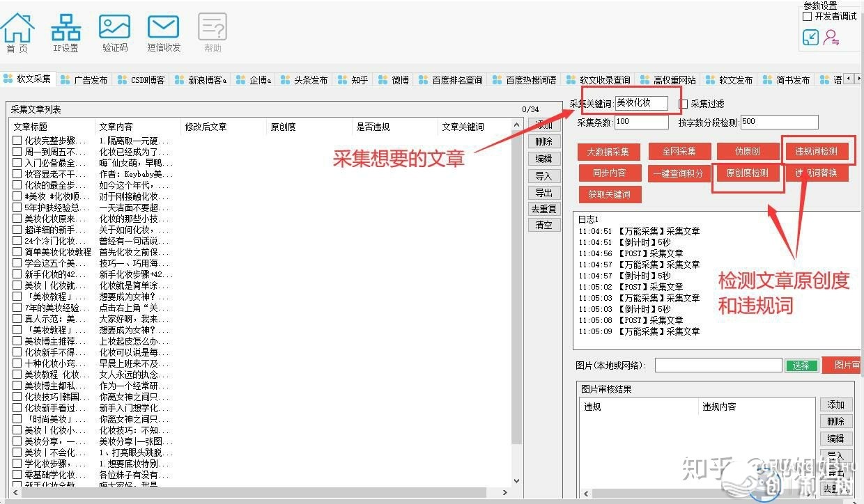The height and width of the screenshot is (504, 864).
Task: Click the 是否违规 column header
Action: point(395,127)
